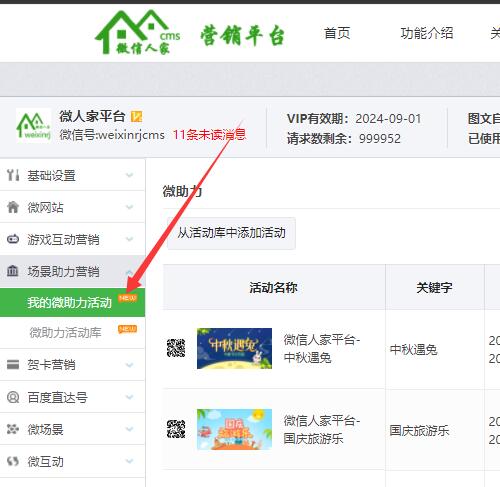
Task: Click the 中秋遇兔 activity thumbnail
Action: click(234, 348)
